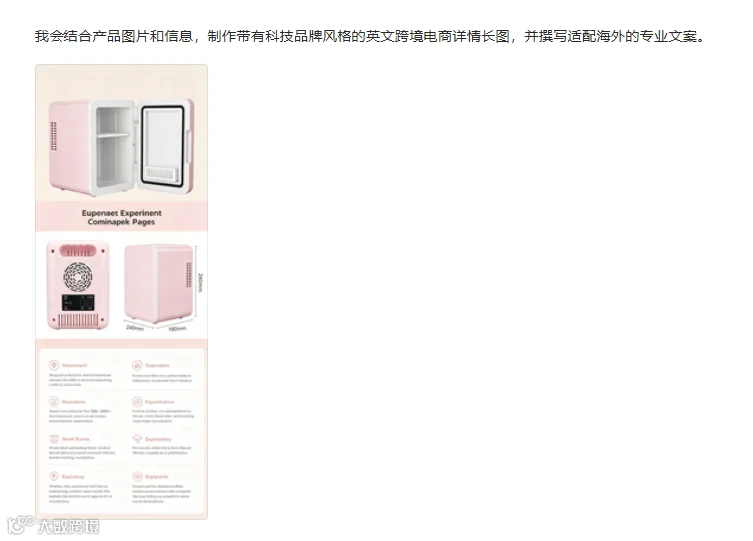Click the lightbulb icon in top-left feature
The height and width of the screenshot is (541, 753).
tap(54, 365)
